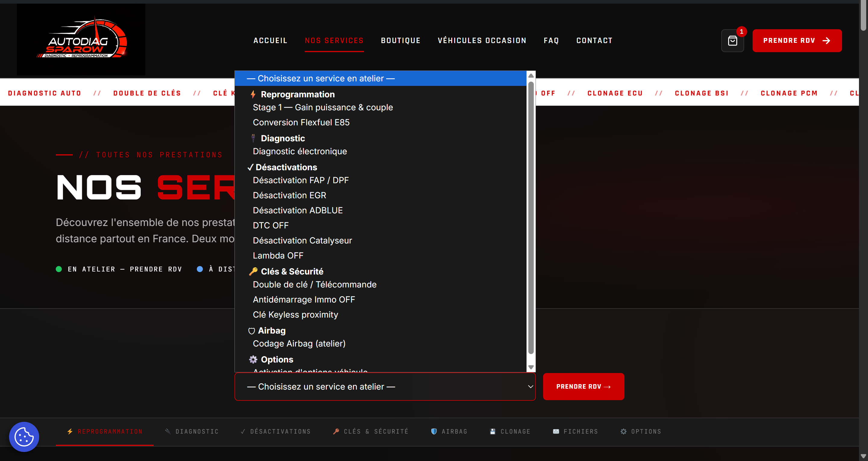Select placeholder 'Choisissez un service en atelier' option

[x=380, y=78]
